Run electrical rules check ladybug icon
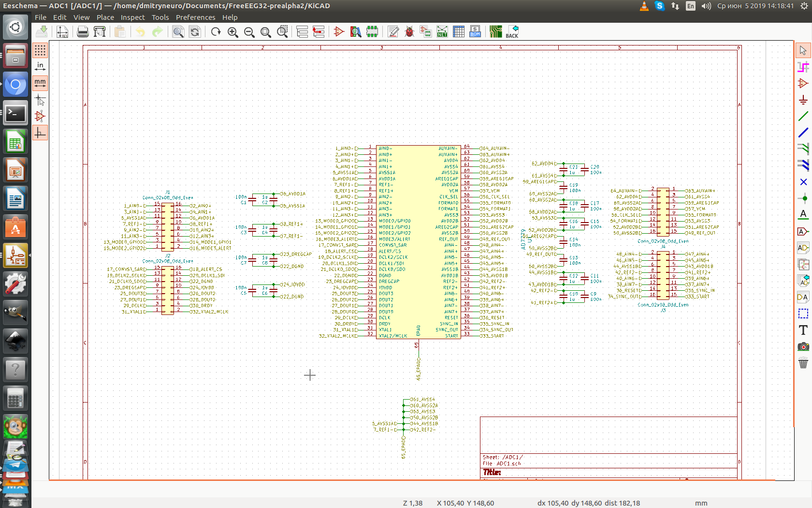 click(x=409, y=32)
